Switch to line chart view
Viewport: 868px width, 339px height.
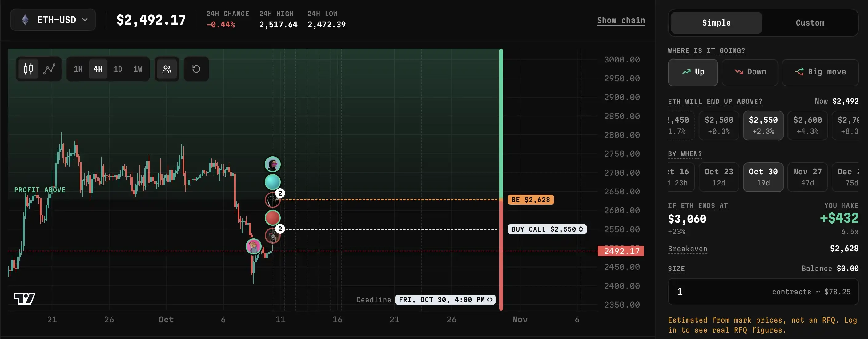(x=49, y=69)
